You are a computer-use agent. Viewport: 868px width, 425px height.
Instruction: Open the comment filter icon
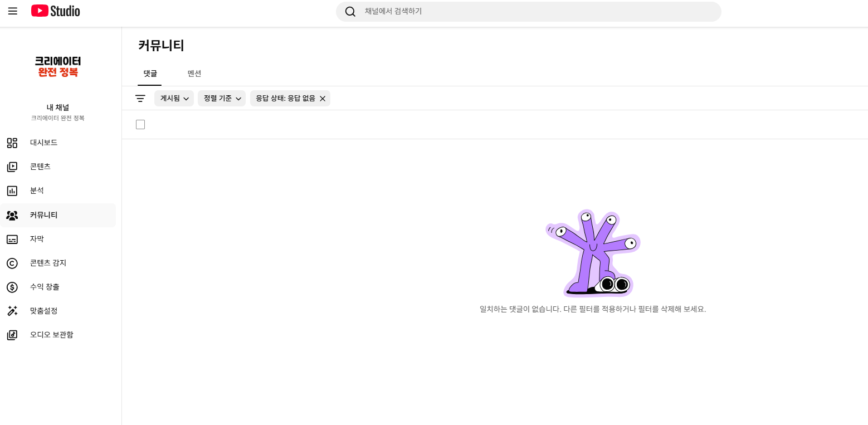tap(140, 98)
